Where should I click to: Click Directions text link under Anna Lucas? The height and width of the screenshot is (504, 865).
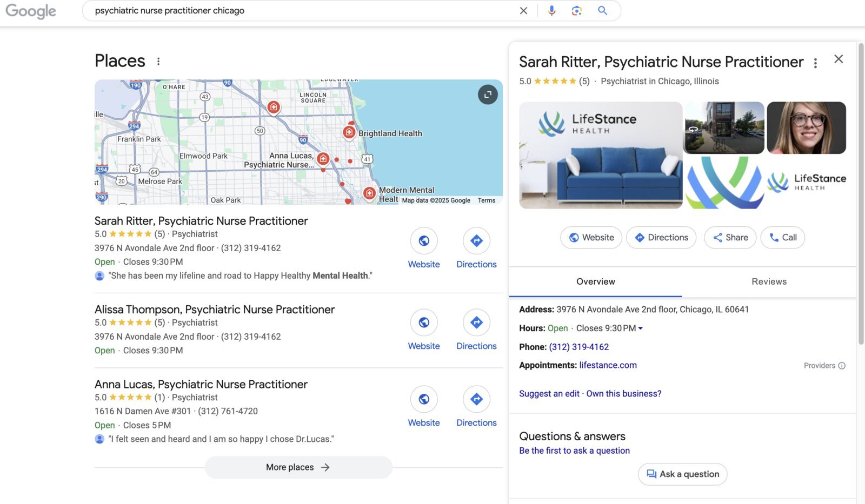click(x=476, y=422)
